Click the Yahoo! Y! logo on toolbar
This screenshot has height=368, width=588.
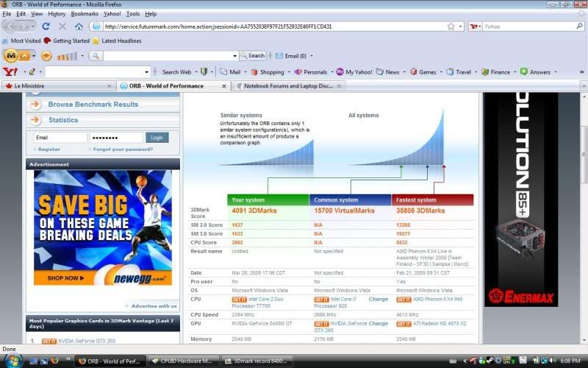coord(10,71)
